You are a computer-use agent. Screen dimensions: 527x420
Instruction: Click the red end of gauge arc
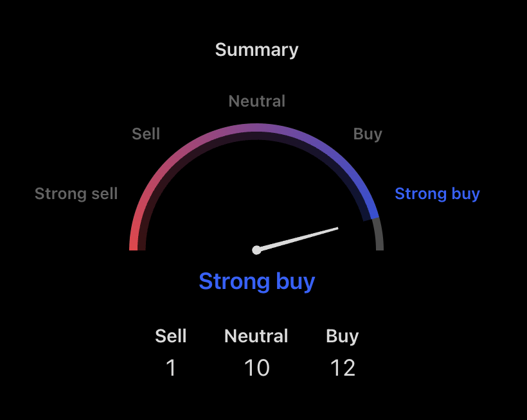[x=134, y=240]
